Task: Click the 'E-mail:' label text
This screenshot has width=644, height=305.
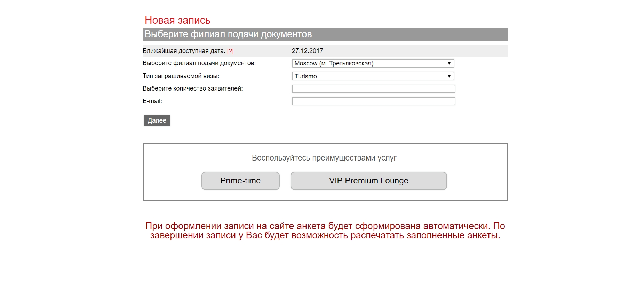Action: click(x=152, y=101)
